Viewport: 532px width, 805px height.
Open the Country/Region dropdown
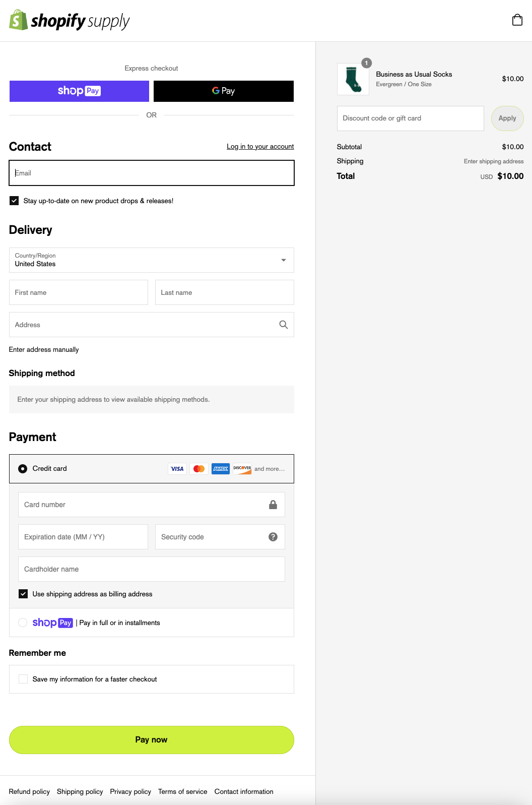click(x=151, y=260)
